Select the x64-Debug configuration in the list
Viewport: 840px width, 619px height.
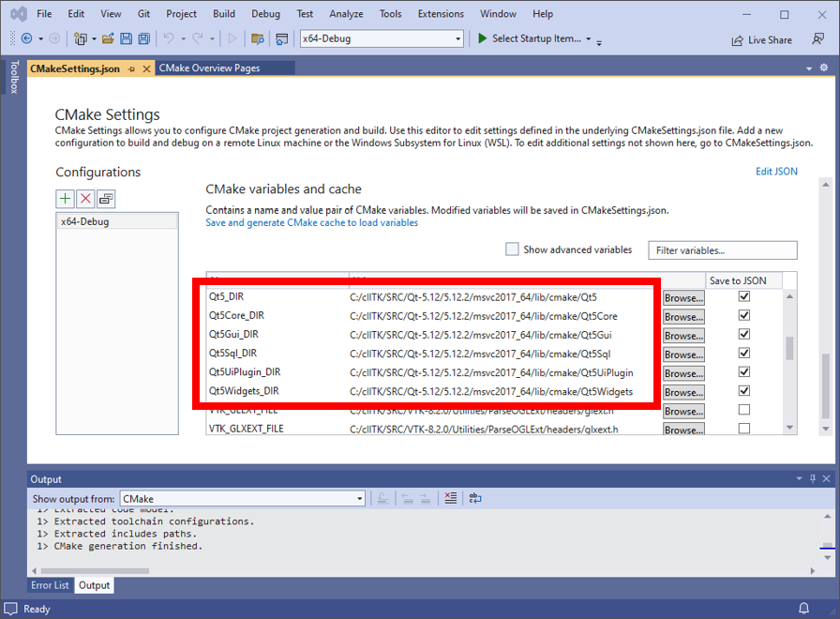coord(117,221)
